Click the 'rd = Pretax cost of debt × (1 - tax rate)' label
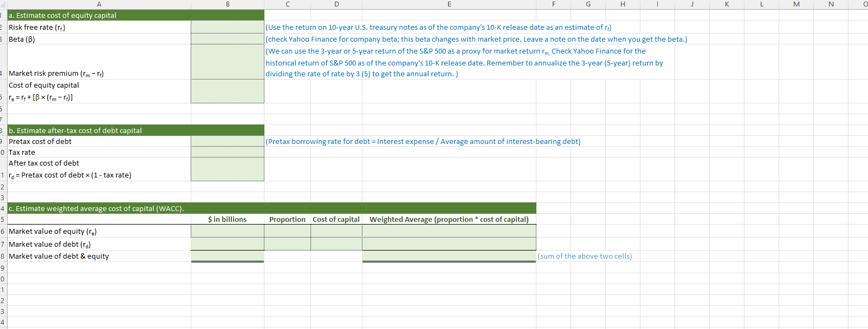The height and width of the screenshot is (329, 868). coord(70,175)
